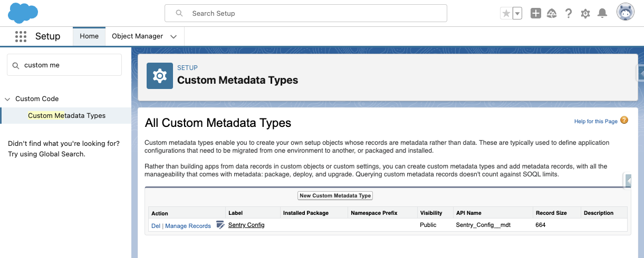Image resolution: width=644 pixels, height=258 pixels.
Task: Click the New Custom Metadata Type button
Action: click(x=335, y=195)
